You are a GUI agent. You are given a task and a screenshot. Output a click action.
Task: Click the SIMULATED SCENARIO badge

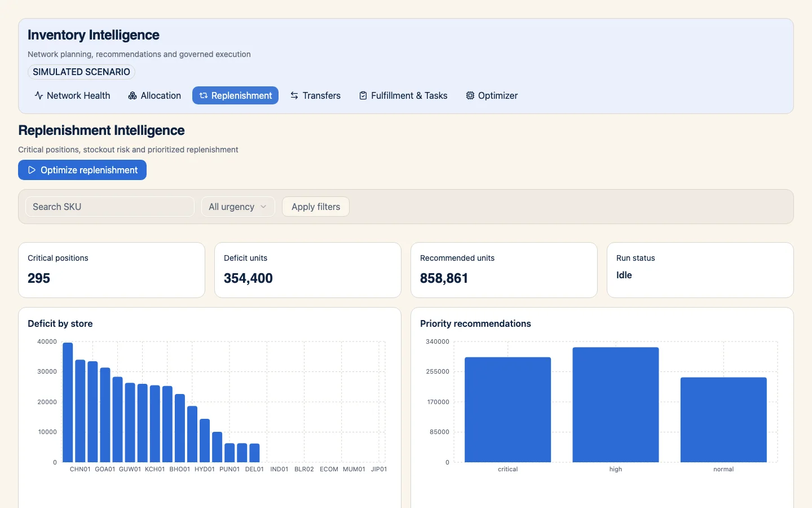pyautogui.click(x=81, y=72)
